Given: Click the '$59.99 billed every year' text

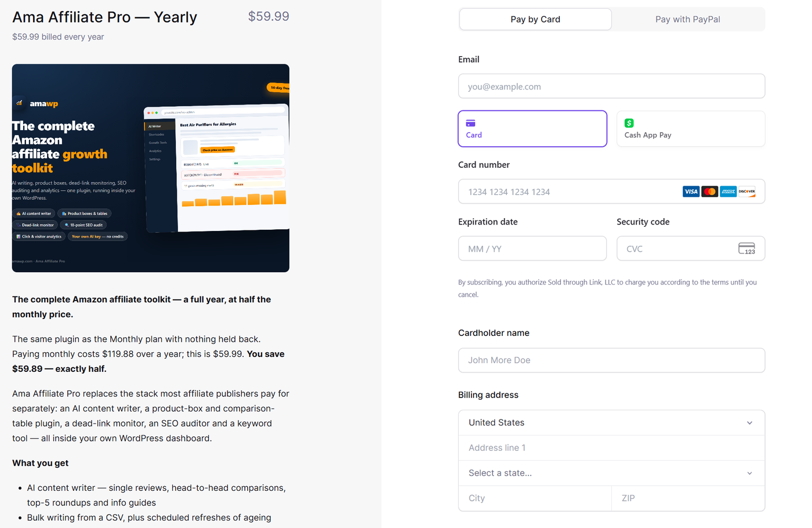Looking at the screenshot, I should pyautogui.click(x=58, y=37).
